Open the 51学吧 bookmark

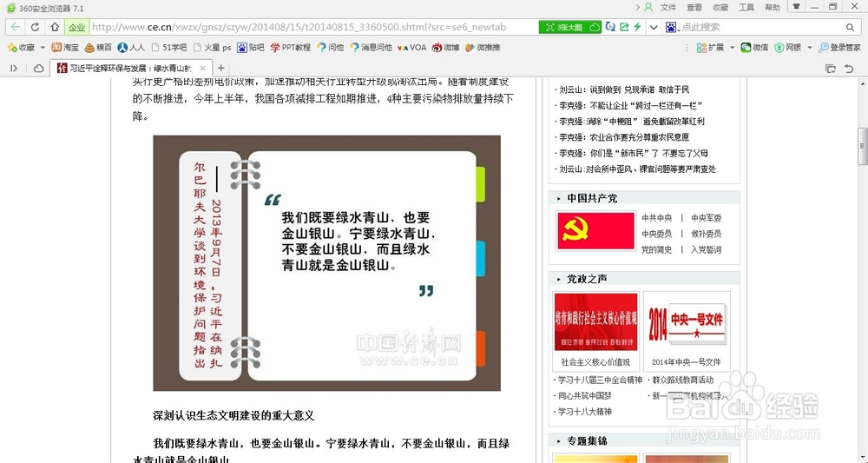click(169, 48)
